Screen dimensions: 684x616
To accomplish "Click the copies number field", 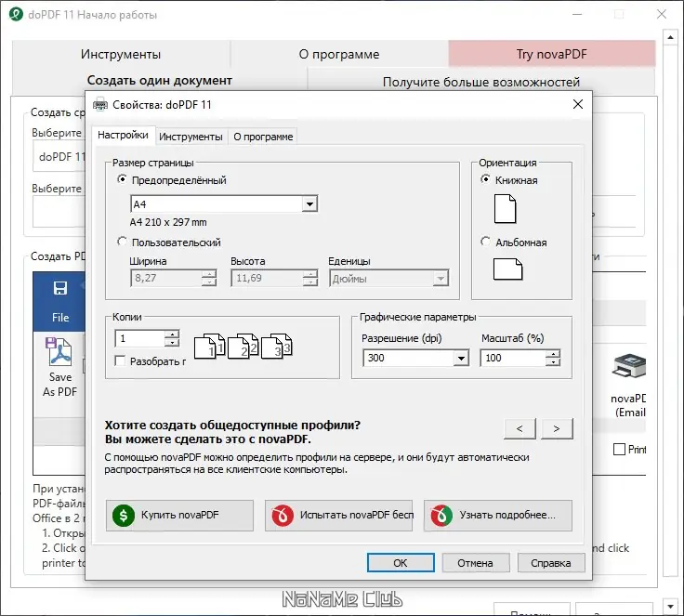I will (x=139, y=338).
